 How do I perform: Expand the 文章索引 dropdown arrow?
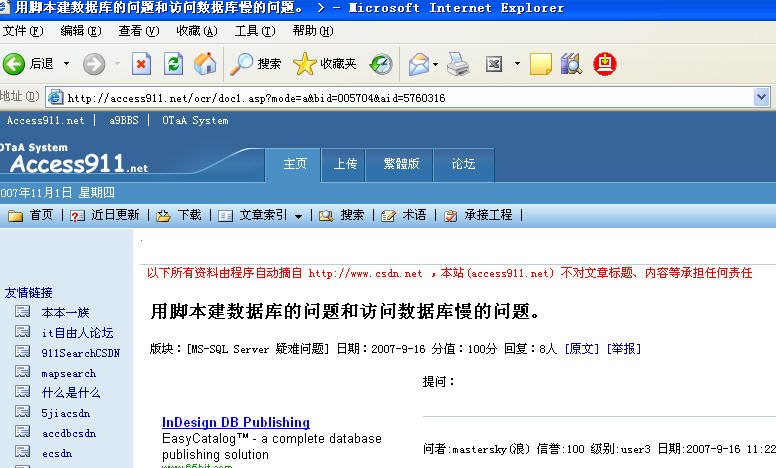tap(298, 216)
